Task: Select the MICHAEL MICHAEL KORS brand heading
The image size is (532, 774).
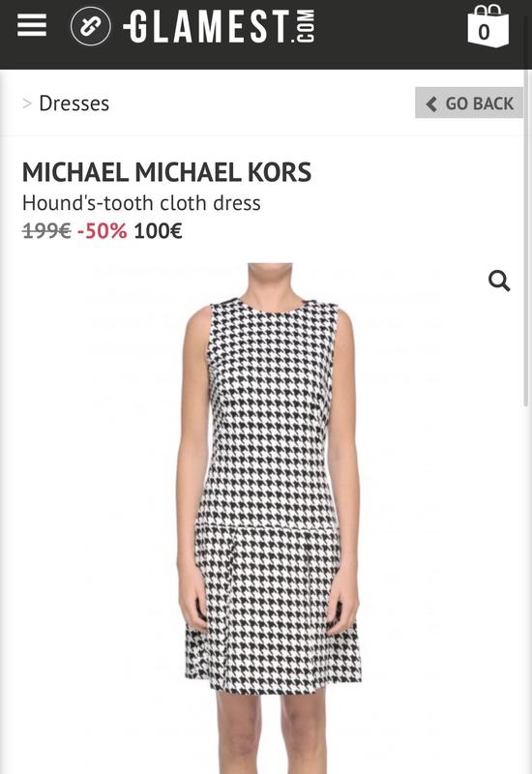Action: click(x=166, y=172)
